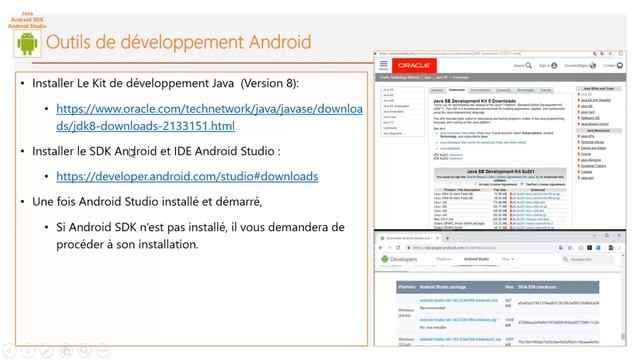Image resolution: width=640 pixels, height=360 pixels.
Task: Go to previous slide with slideshow arrow
Action: [9, 350]
